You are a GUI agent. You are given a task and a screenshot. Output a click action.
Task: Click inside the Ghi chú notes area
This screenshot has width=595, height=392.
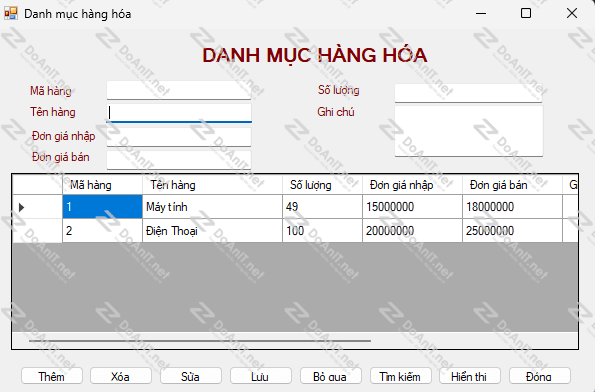click(469, 131)
